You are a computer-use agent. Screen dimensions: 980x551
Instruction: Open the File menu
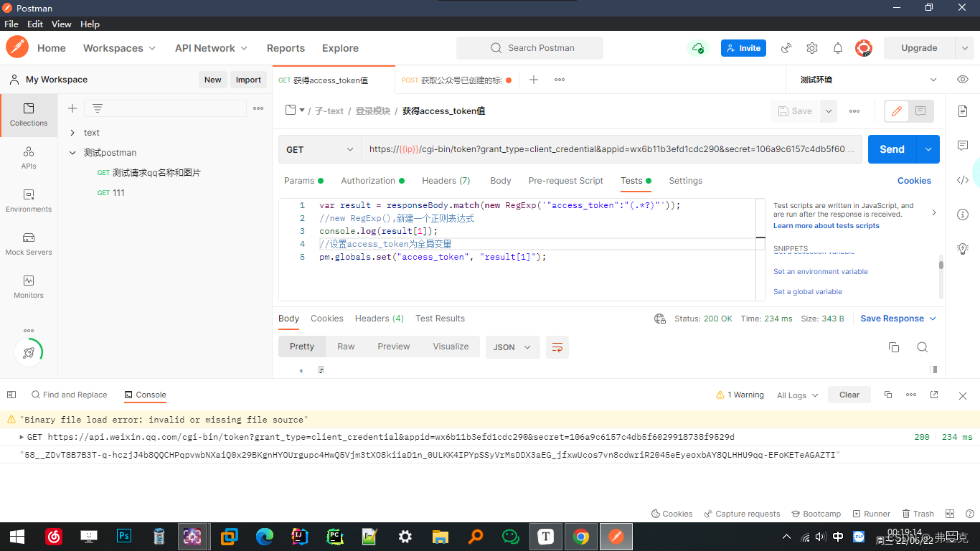click(x=11, y=24)
